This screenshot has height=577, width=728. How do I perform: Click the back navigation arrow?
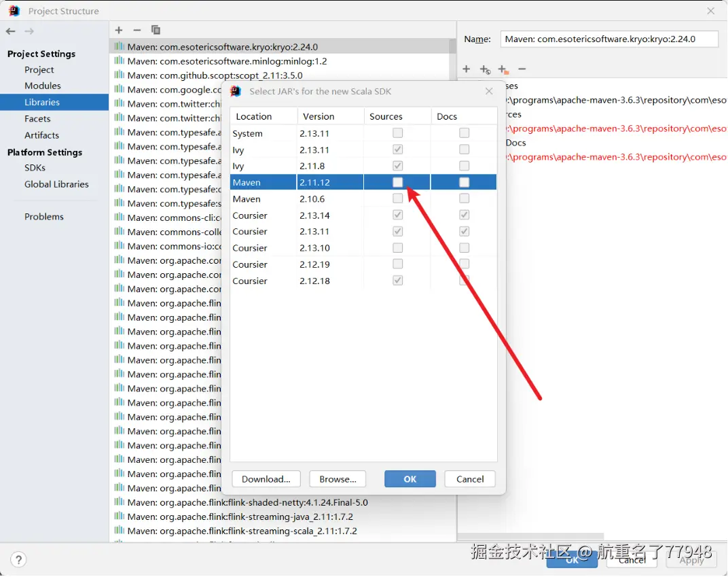pyautogui.click(x=11, y=31)
